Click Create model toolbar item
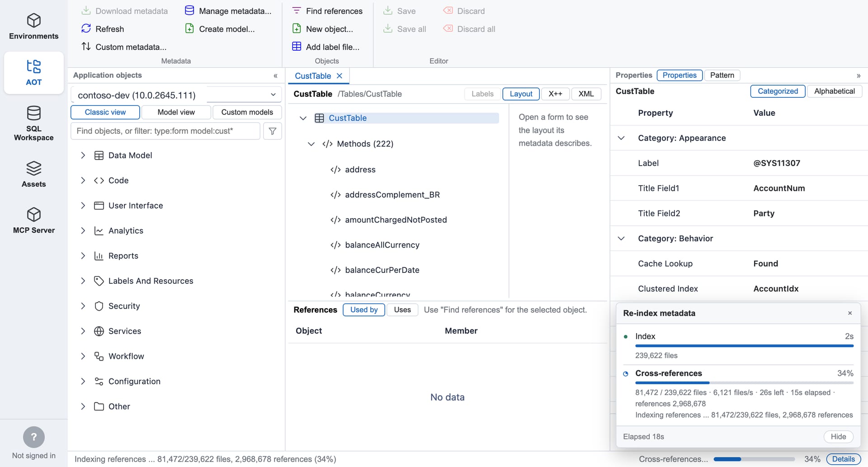This screenshot has height=467, width=868. pos(220,29)
